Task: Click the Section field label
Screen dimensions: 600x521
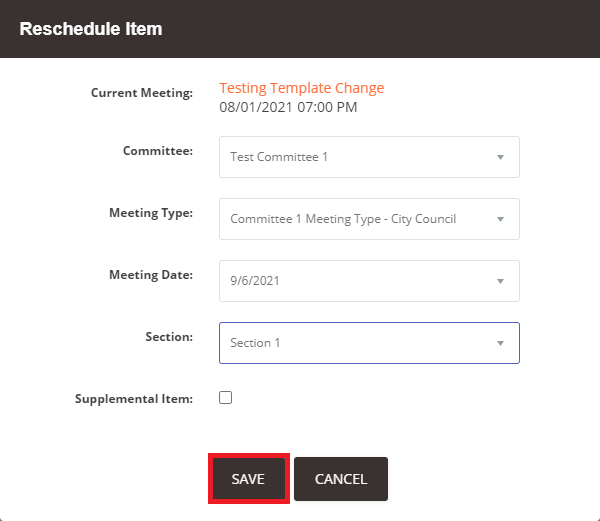Action: pyautogui.click(x=168, y=337)
